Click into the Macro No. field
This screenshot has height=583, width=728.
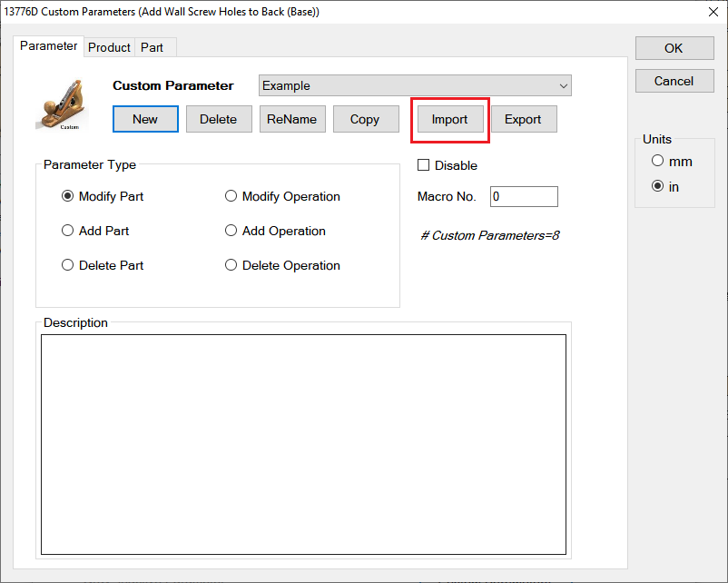524,196
